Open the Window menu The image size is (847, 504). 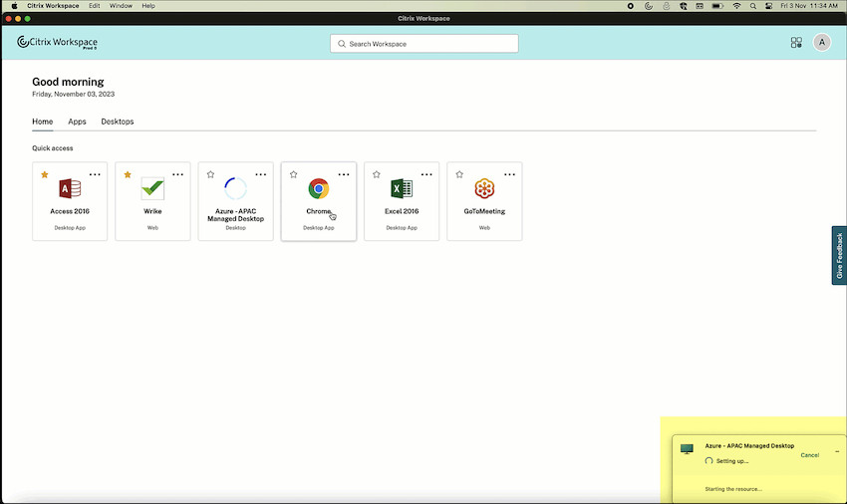(x=121, y=5)
